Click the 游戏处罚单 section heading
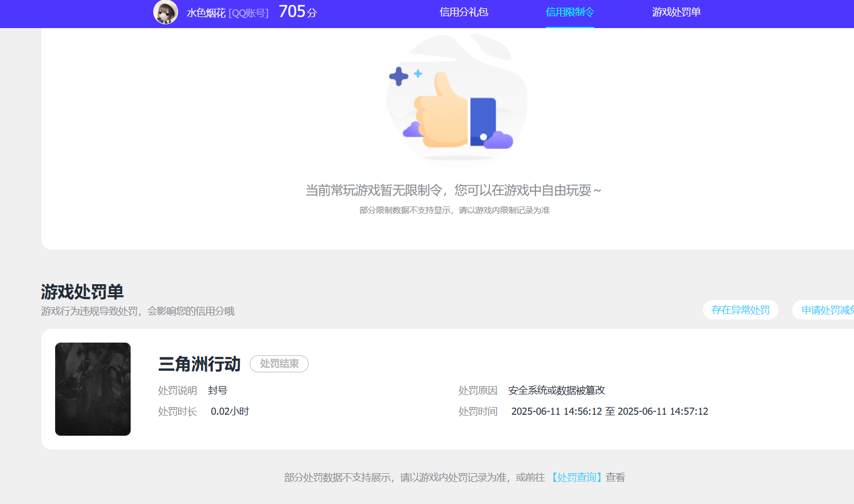This screenshot has width=854, height=504. [82, 291]
